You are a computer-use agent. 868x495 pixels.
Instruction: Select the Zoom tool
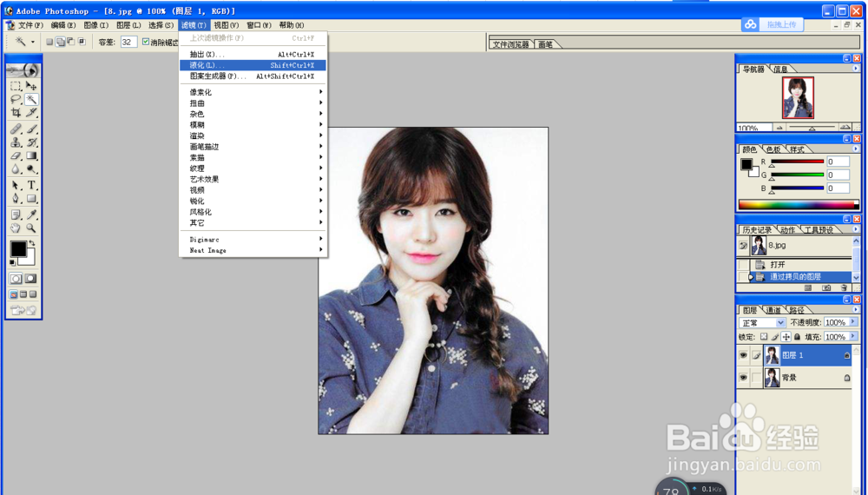tap(31, 228)
